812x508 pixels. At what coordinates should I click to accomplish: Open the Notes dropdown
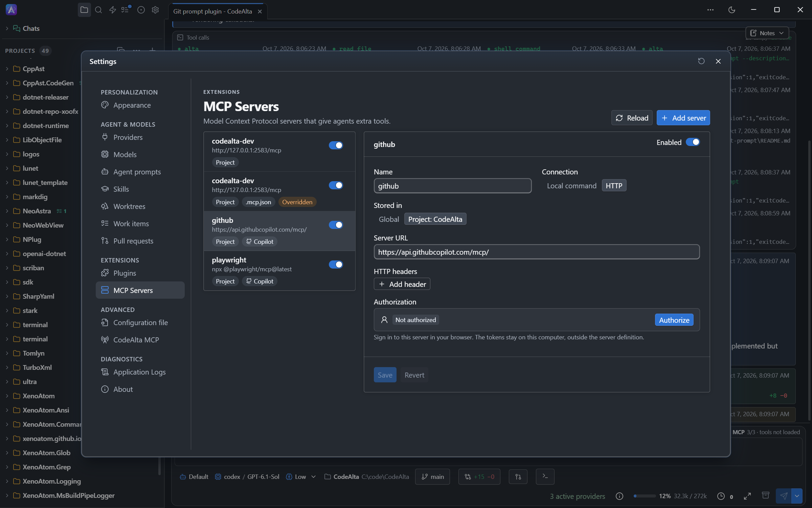coord(767,33)
